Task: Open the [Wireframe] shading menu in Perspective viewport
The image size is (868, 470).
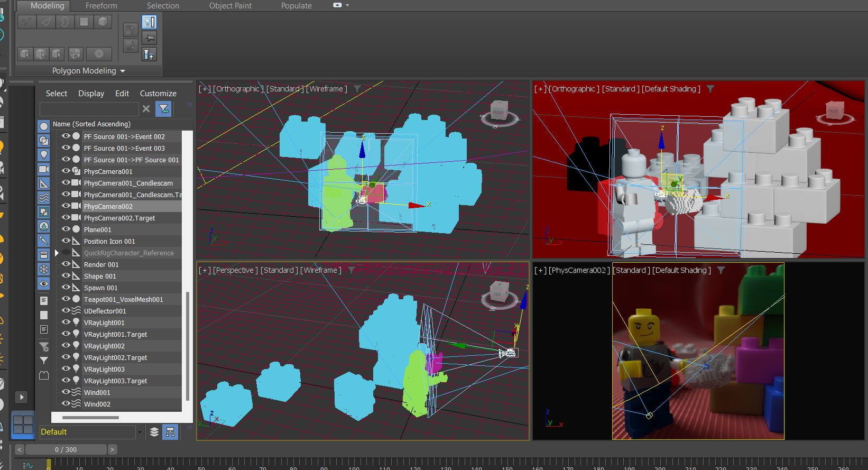Action: pos(321,270)
